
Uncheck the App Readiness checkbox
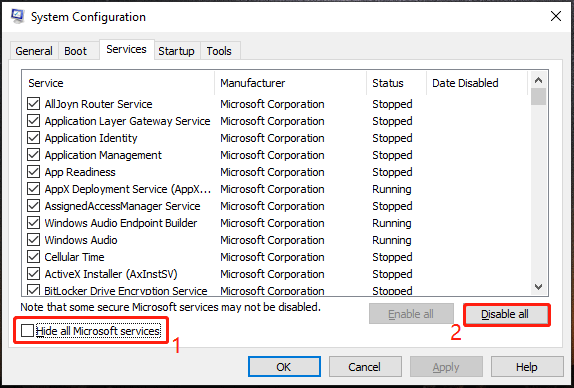coord(33,172)
